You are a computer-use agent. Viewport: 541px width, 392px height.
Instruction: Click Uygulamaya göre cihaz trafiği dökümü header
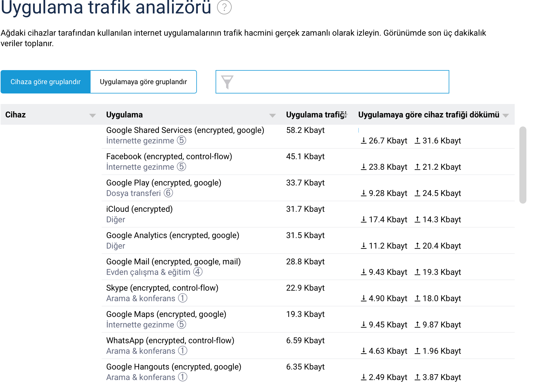pyautogui.click(x=429, y=115)
